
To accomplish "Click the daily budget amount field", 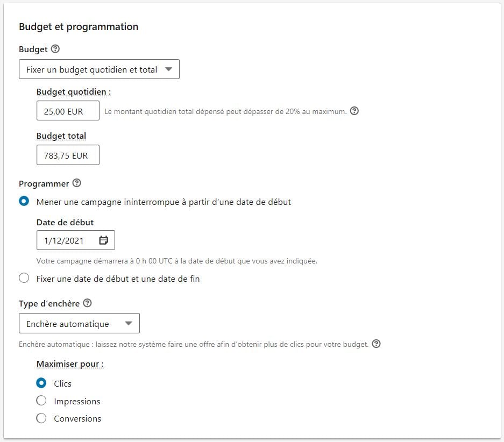I will (x=67, y=110).
